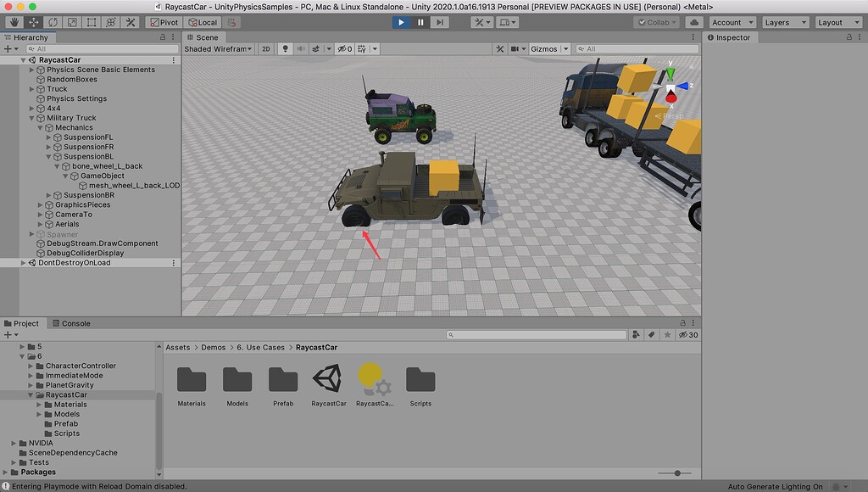The image size is (868, 492).
Task: Toggle Local handle rotation mode
Action: click(202, 22)
